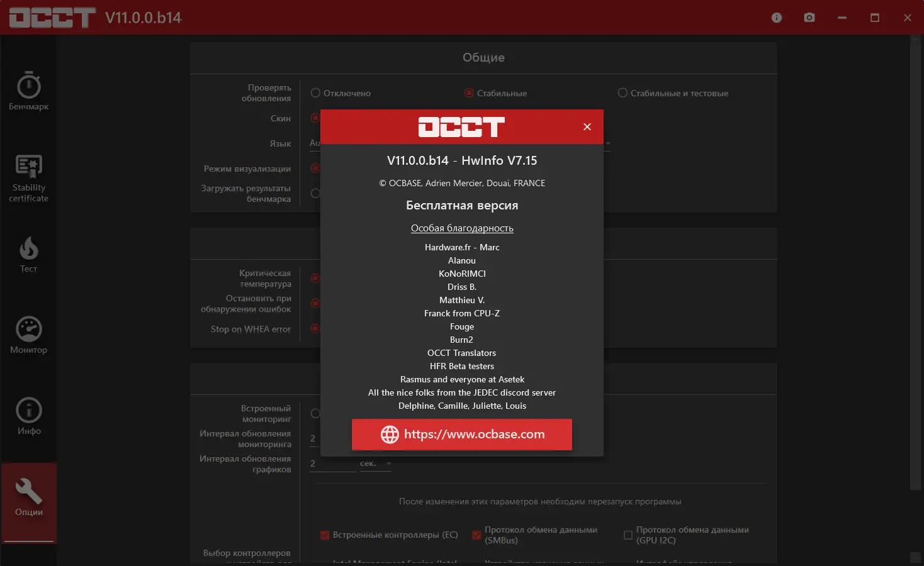Viewport: 924px width, 566px height.
Task: Click the Franck from CPU-Z credit
Action: pos(462,313)
